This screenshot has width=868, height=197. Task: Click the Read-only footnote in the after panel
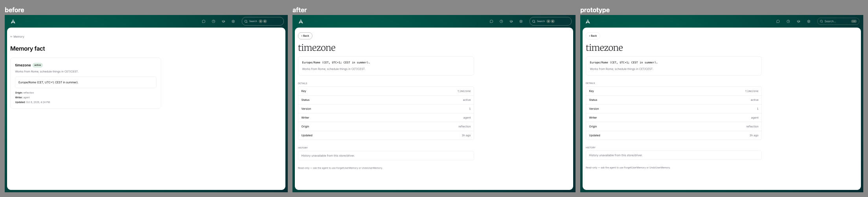(340, 168)
